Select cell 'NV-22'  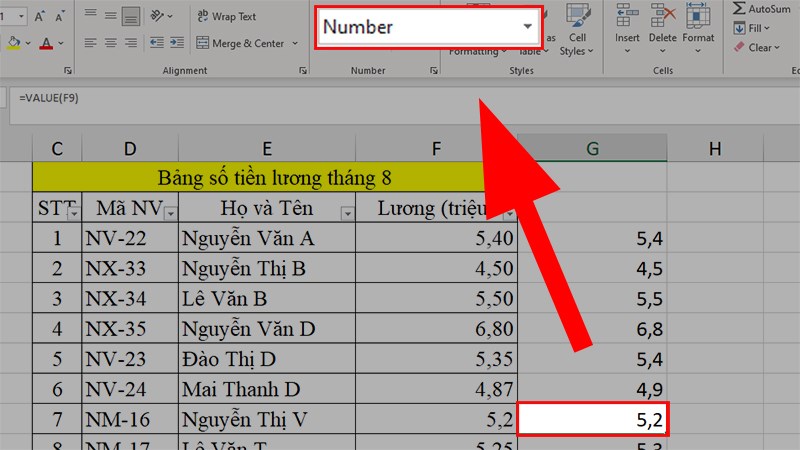(x=130, y=238)
